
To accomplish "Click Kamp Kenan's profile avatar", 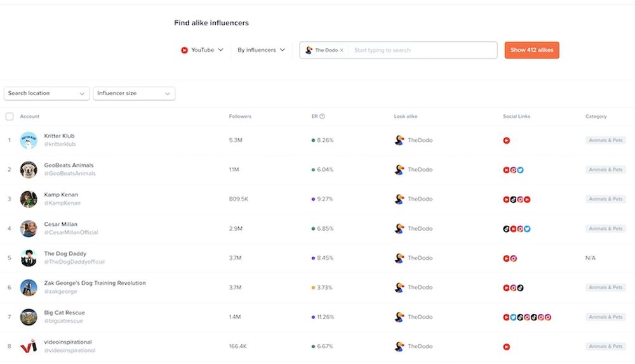I will (x=29, y=199).
